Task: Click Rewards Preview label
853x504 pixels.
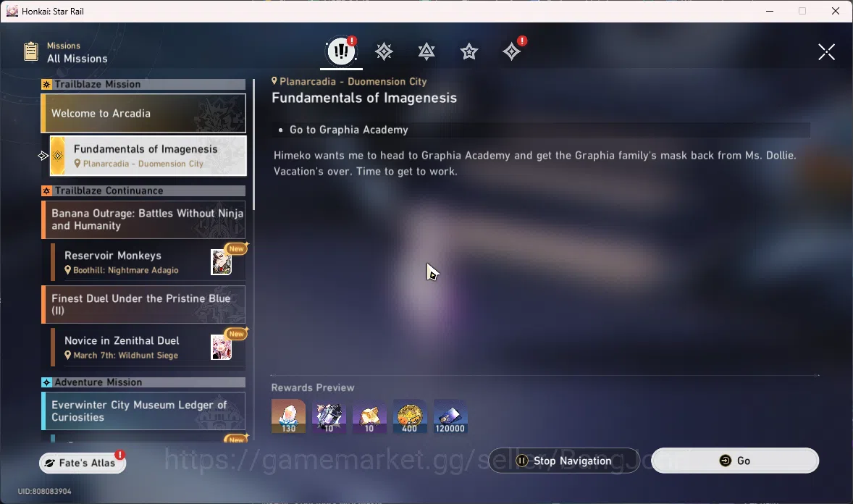Action: [x=313, y=387]
